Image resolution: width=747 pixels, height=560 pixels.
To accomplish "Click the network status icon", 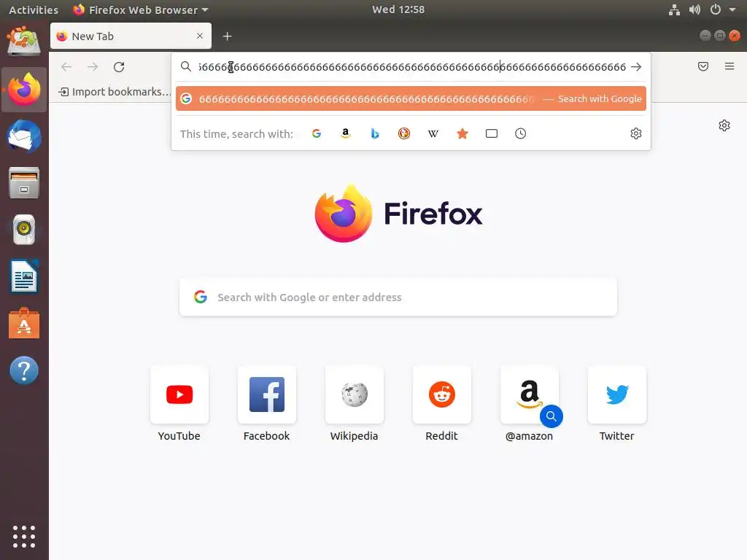I will click(x=674, y=9).
